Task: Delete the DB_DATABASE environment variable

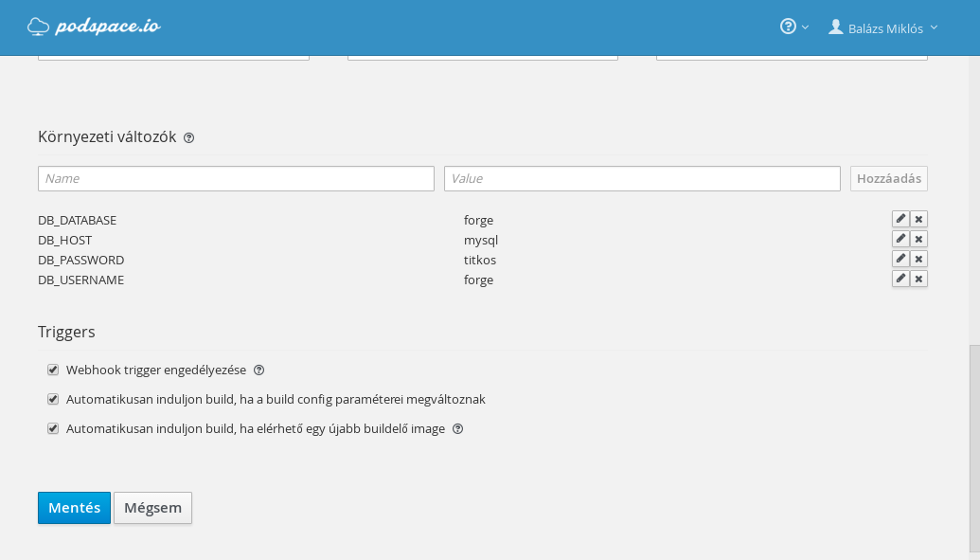Action: point(918,219)
